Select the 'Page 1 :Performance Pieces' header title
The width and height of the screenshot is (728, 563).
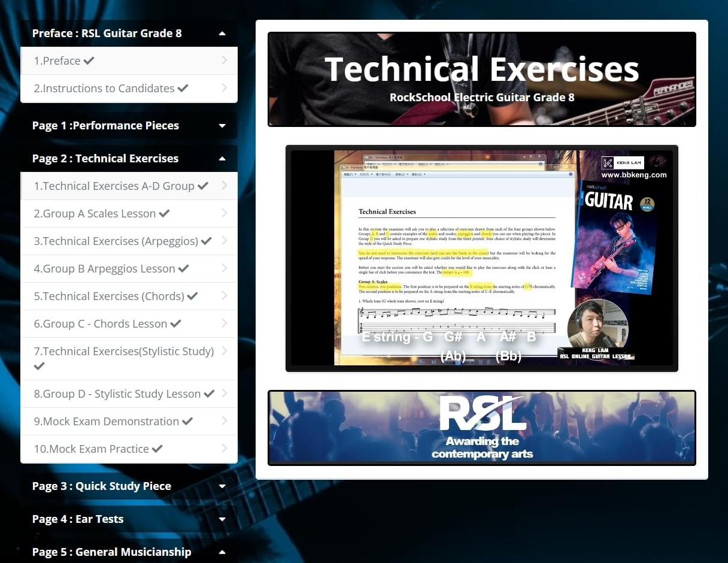(x=105, y=126)
